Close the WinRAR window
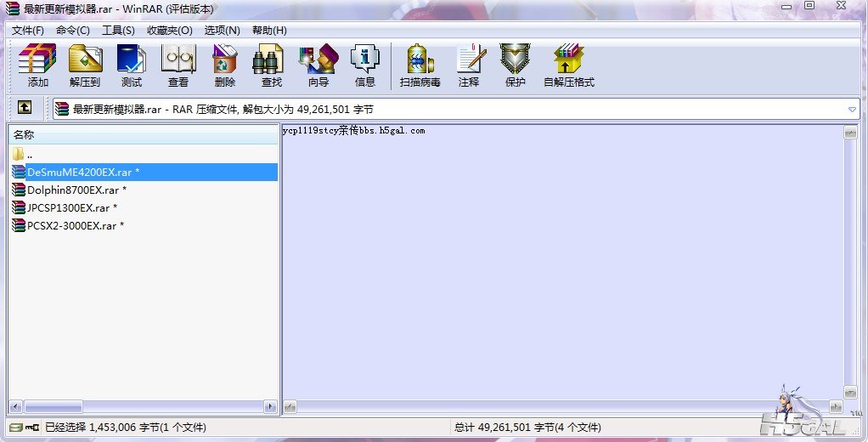 click(841, 6)
